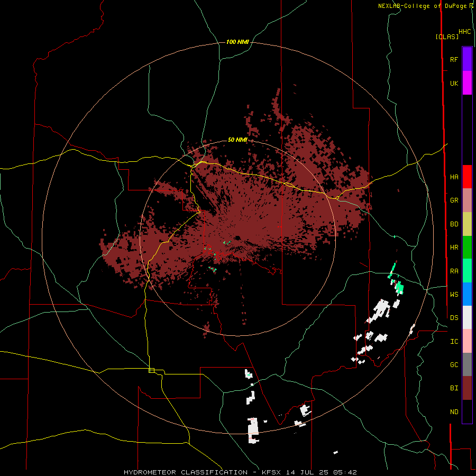Click the HA legend label
Viewport: 476px width, 476px height.
(x=454, y=177)
